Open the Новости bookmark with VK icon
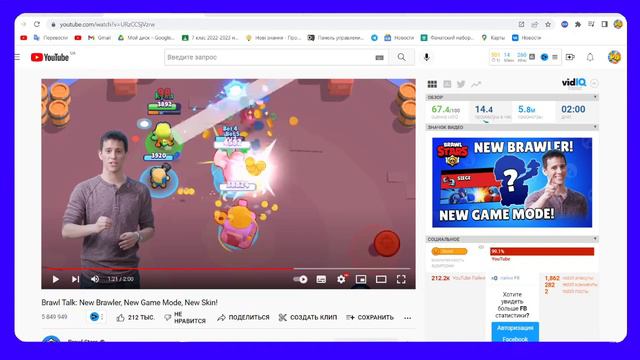Image resolution: width=640 pixels, height=360 pixels. (x=527, y=38)
